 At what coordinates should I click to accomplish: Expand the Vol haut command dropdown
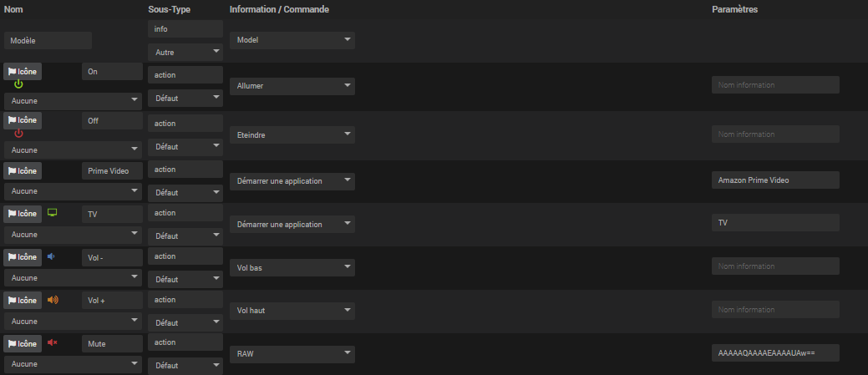click(292, 310)
